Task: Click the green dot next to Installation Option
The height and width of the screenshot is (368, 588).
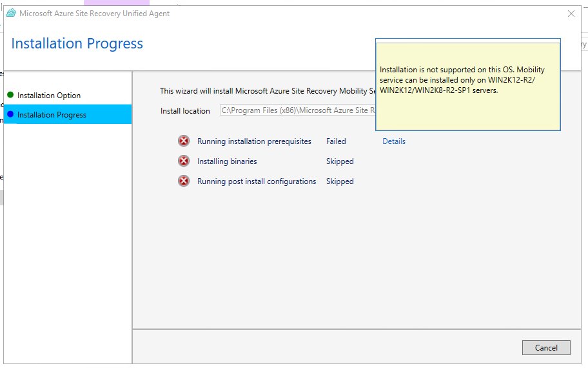Action: click(x=10, y=95)
